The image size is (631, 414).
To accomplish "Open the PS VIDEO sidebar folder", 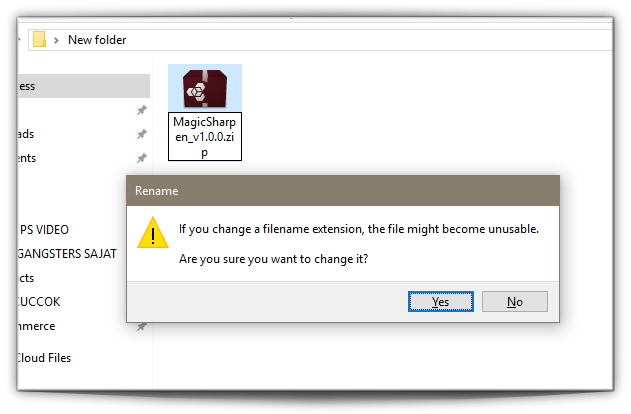I will [44, 230].
